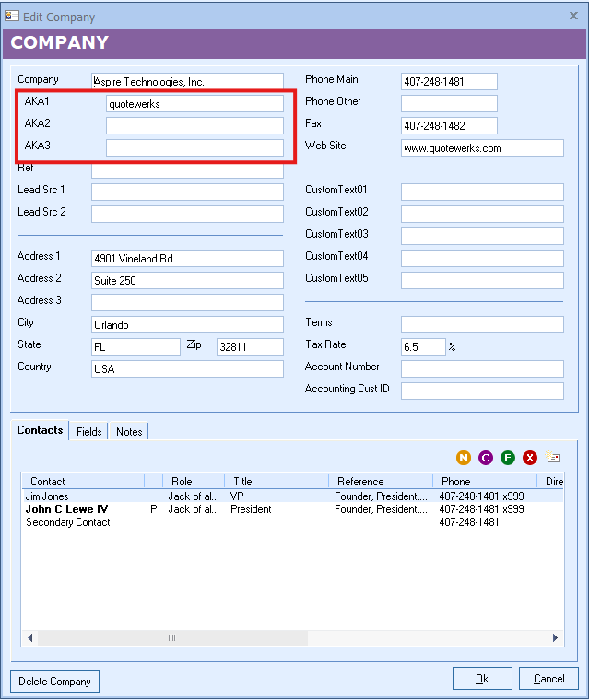Focus the Web Site text field

click(x=482, y=148)
